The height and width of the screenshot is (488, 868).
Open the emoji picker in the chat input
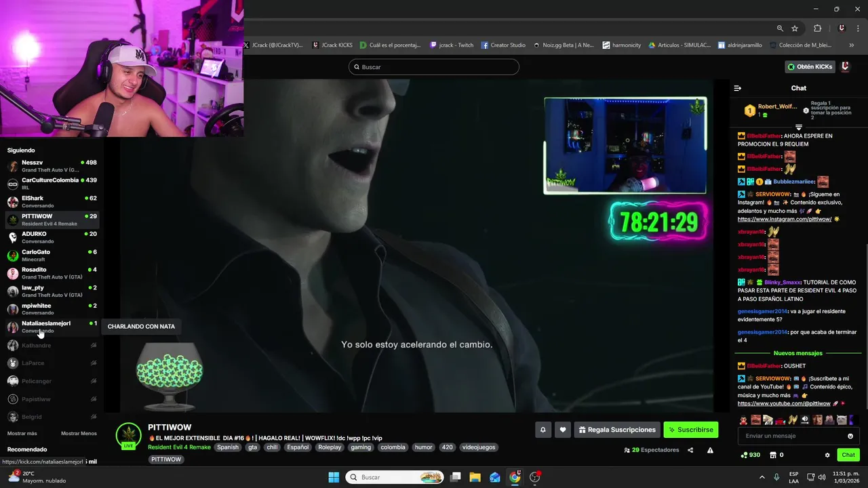coord(850,436)
